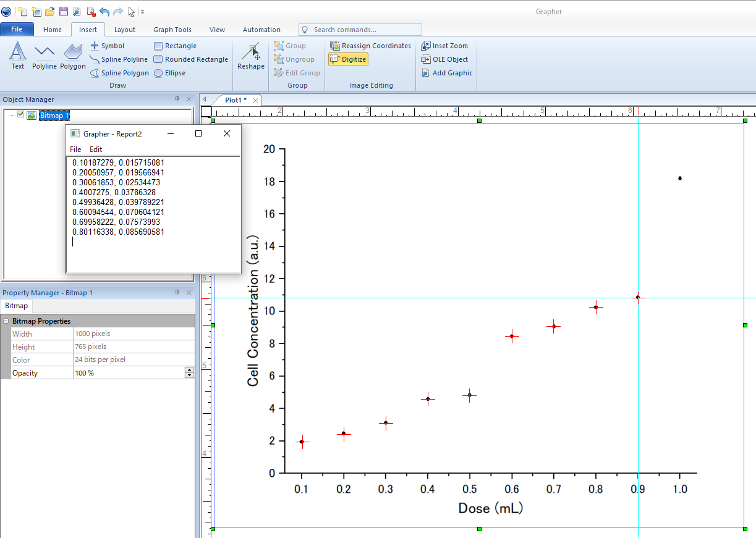
Task: Select the Plot1 document tab
Action: coord(236,100)
